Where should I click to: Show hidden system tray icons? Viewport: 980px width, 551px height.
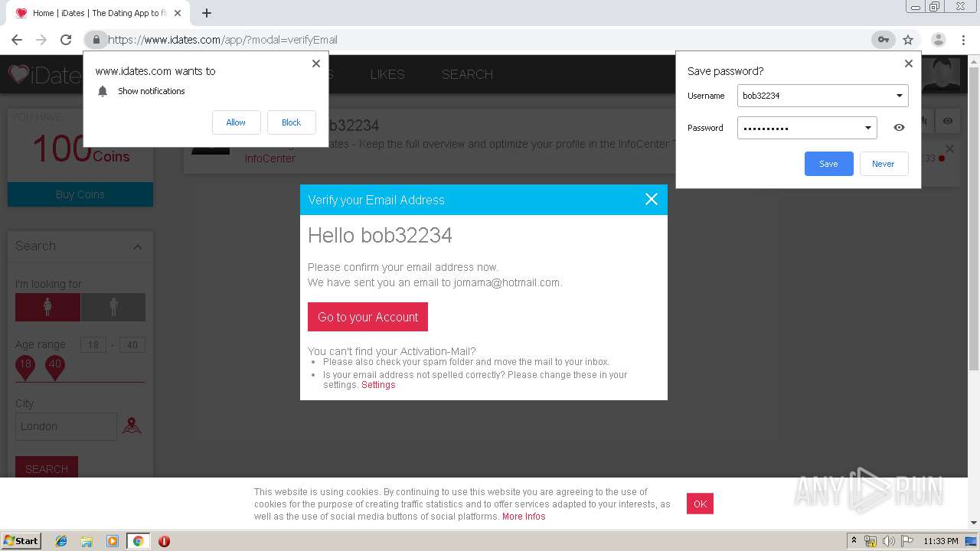click(x=854, y=541)
